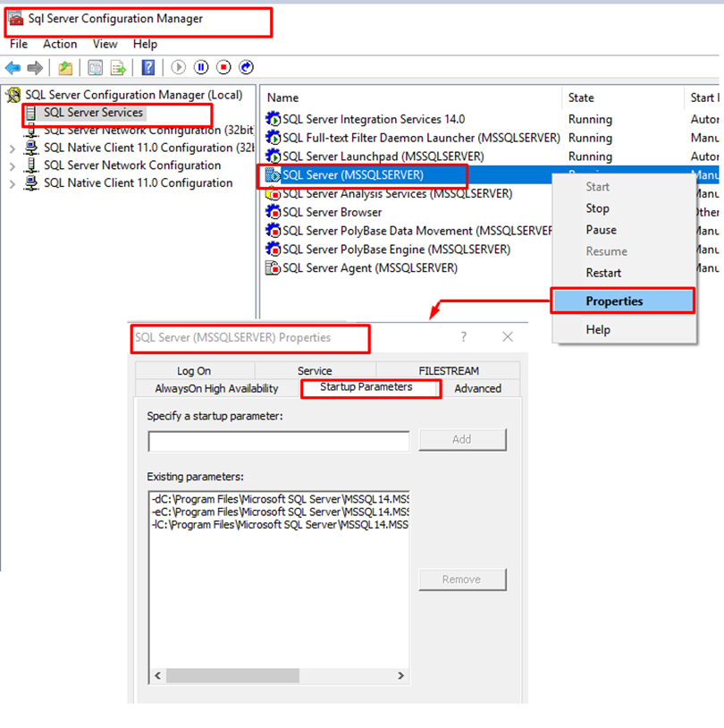Choose Properties from the context menu

pyautogui.click(x=622, y=301)
